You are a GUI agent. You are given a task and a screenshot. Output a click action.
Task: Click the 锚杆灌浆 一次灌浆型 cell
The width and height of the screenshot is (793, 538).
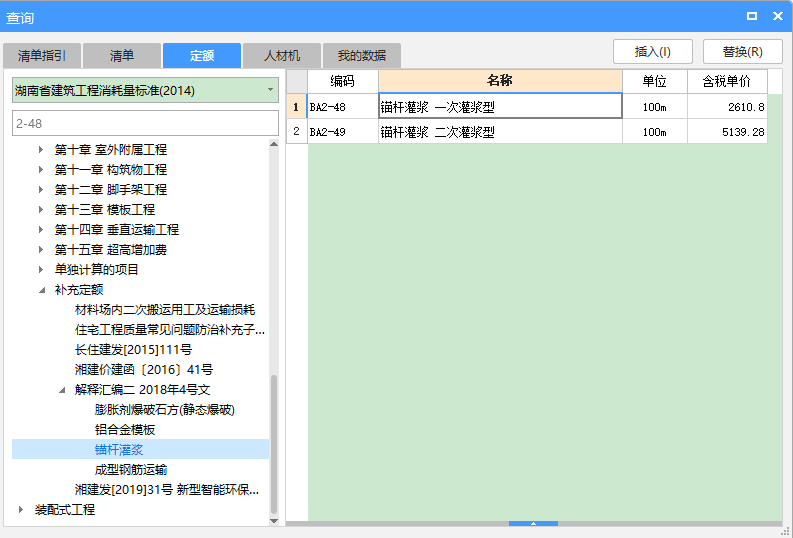[x=500, y=107]
